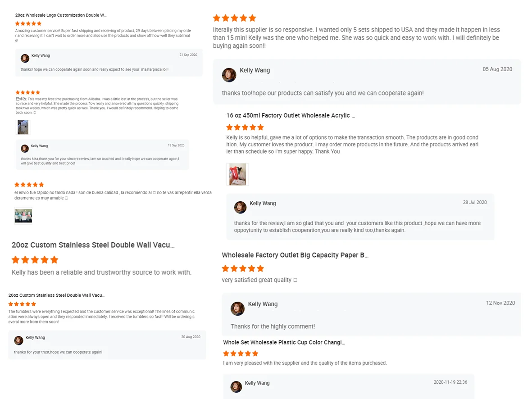Click avatar on the 2020-11-19 22:36 reply
Viewport: 532px width, 399px height.
[236, 387]
